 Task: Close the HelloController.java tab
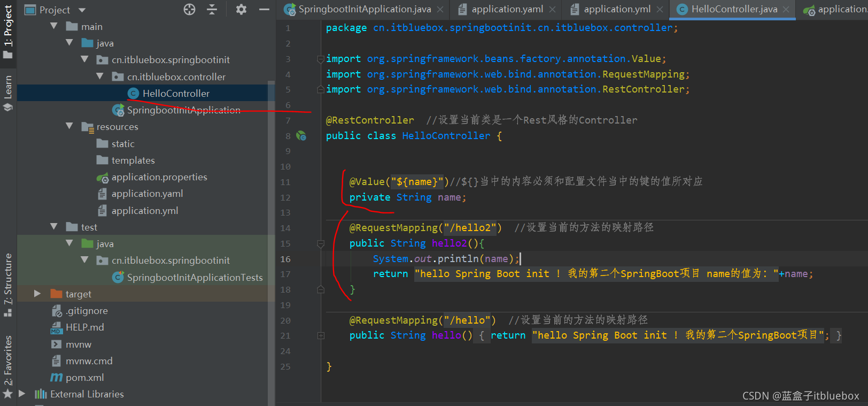786,10
